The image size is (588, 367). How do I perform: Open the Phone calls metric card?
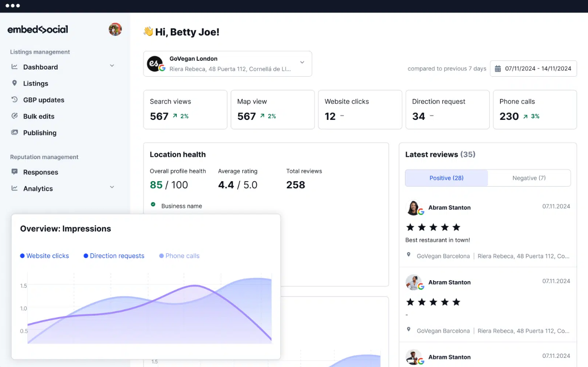pyautogui.click(x=535, y=109)
